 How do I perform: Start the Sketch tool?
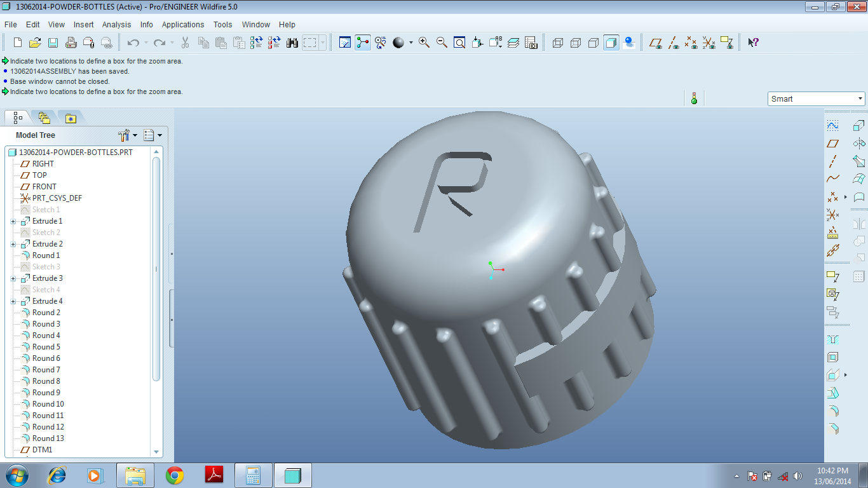(x=833, y=126)
